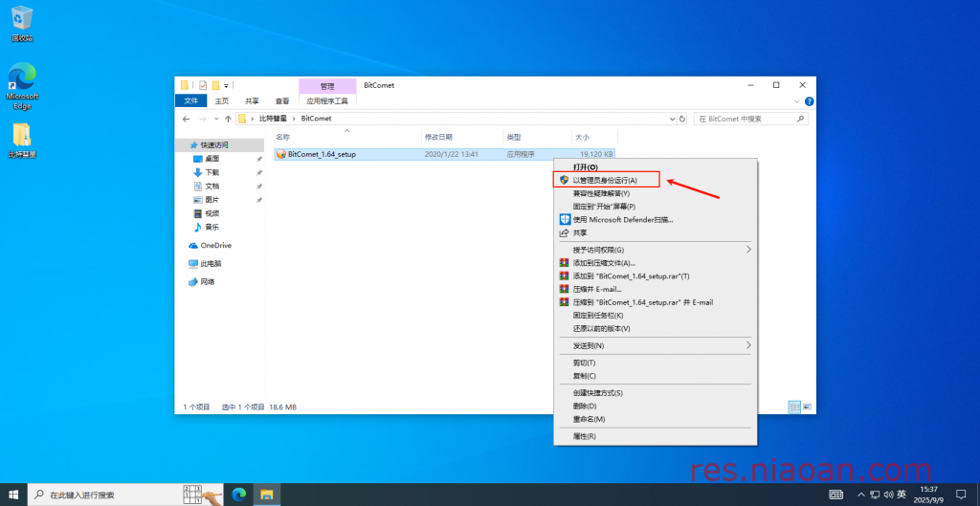Open 下载 in the navigation pane
Screen dimensions: 980x506
[212, 172]
